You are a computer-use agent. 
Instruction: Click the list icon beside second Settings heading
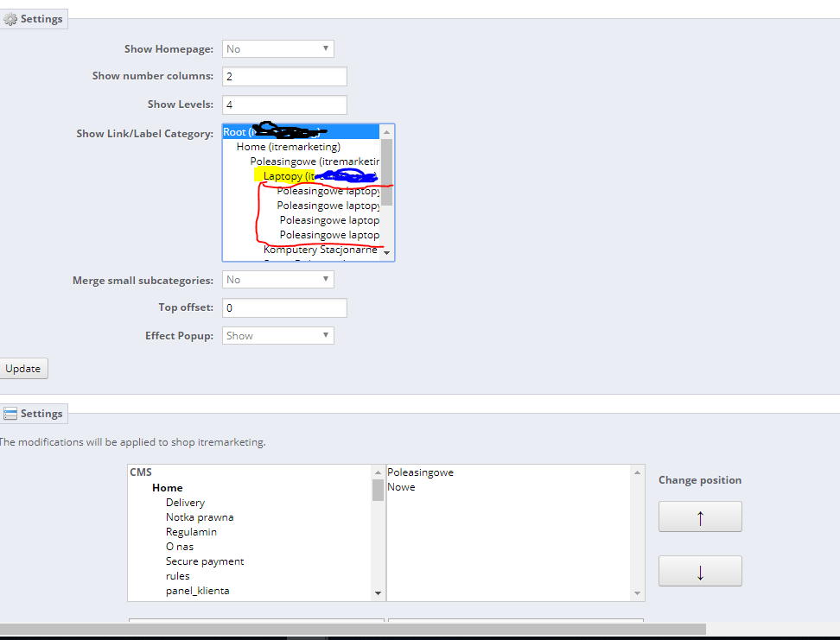coord(10,414)
